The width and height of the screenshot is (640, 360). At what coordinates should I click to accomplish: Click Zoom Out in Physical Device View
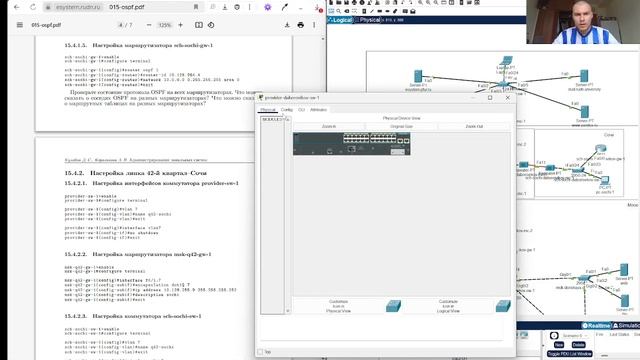(x=474, y=127)
